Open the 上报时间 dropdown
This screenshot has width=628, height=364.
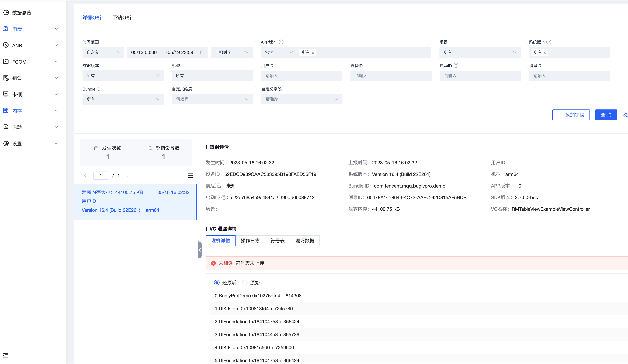click(232, 52)
